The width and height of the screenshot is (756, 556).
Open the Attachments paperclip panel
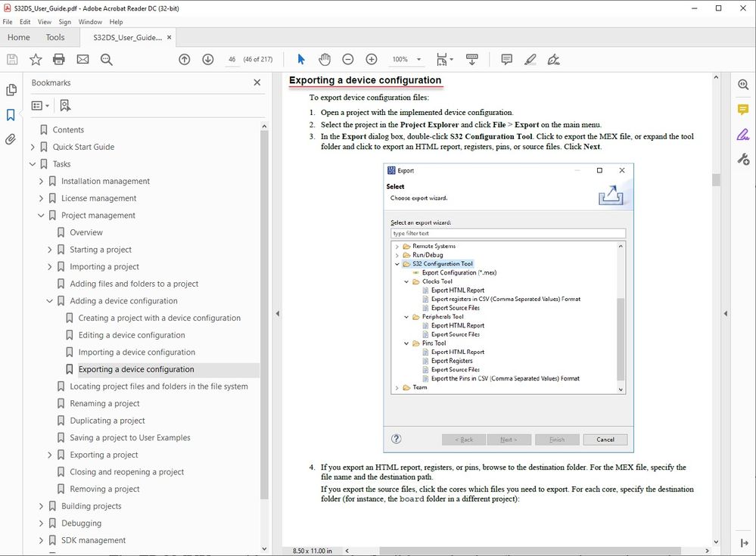(x=11, y=139)
